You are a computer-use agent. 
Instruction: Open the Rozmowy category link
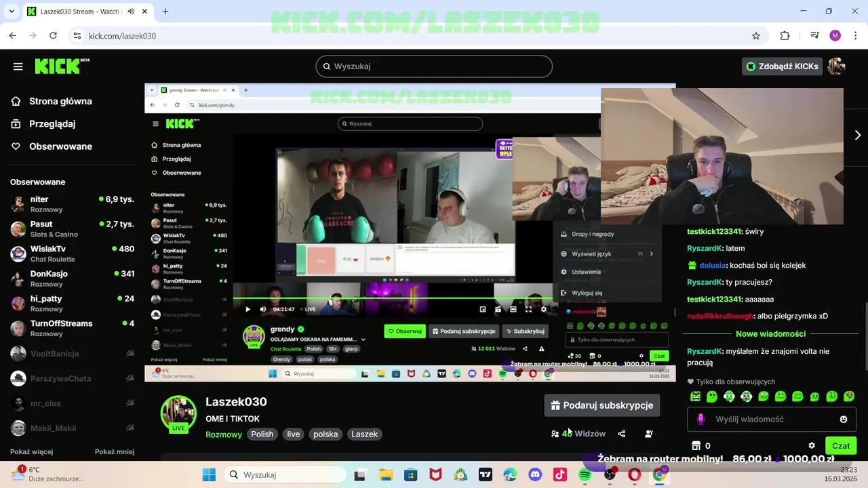[x=224, y=434]
